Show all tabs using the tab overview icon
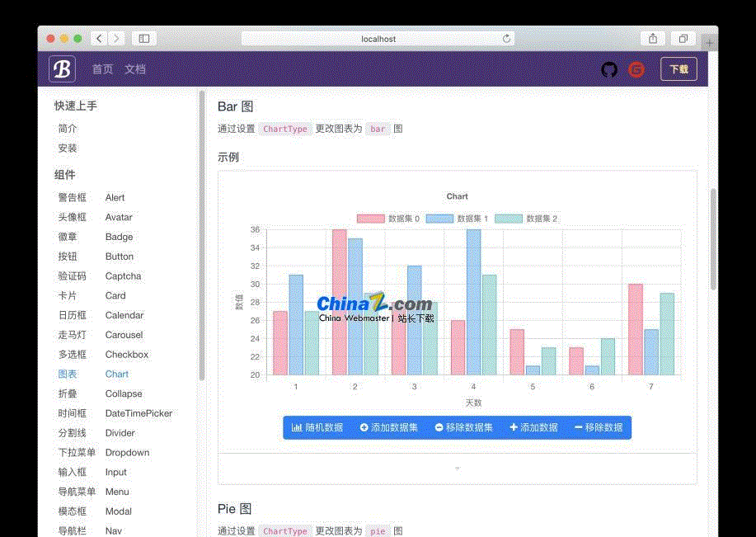The width and height of the screenshot is (756, 537). [x=683, y=39]
